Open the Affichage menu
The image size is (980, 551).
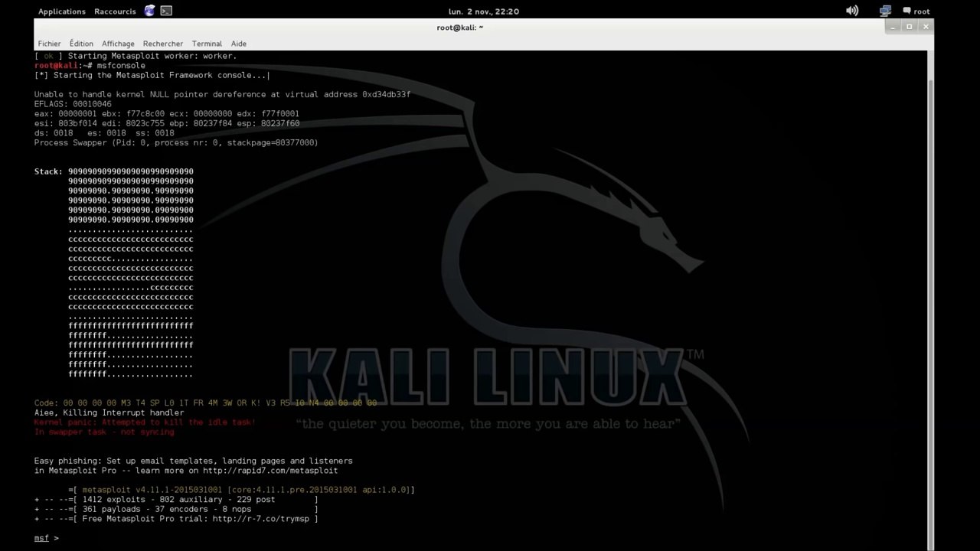tap(118, 44)
